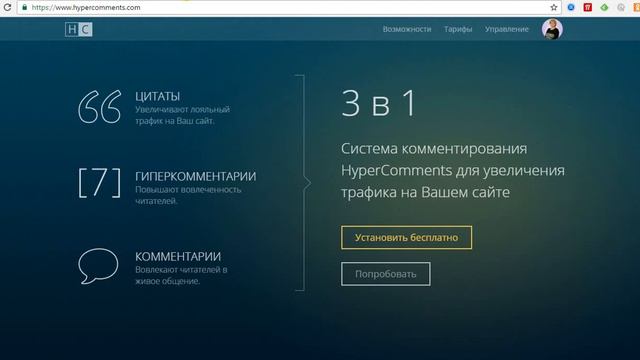Select the ГИПЕРКОММЕНТАРИИ heading

point(196,176)
